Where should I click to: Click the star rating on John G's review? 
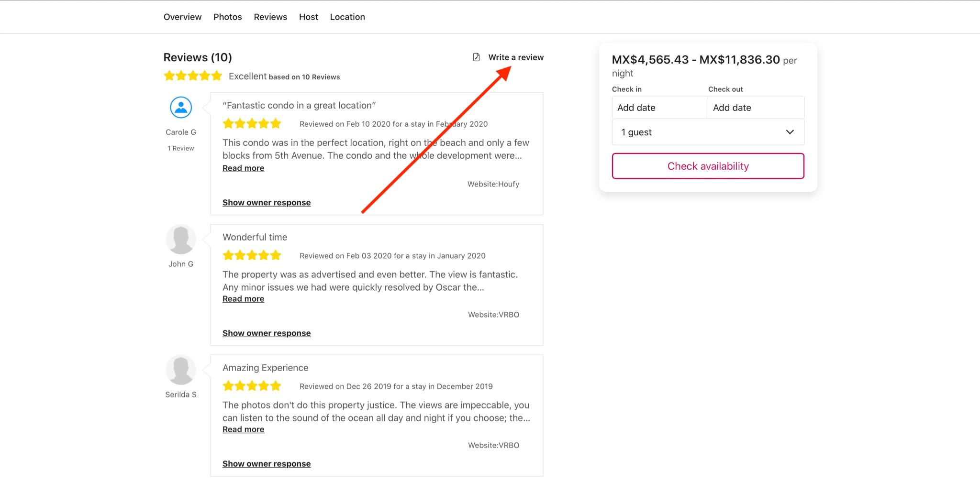point(252,255)
